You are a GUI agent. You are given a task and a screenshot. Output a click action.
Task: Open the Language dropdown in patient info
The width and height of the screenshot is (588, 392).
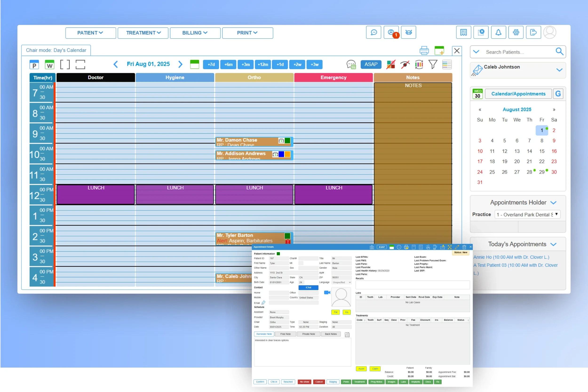(341, 282)
